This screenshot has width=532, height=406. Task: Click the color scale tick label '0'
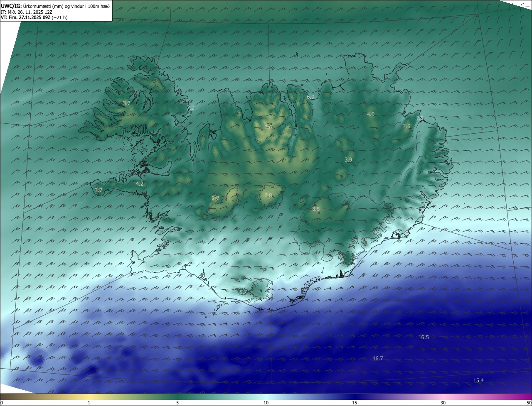[2, 403]
